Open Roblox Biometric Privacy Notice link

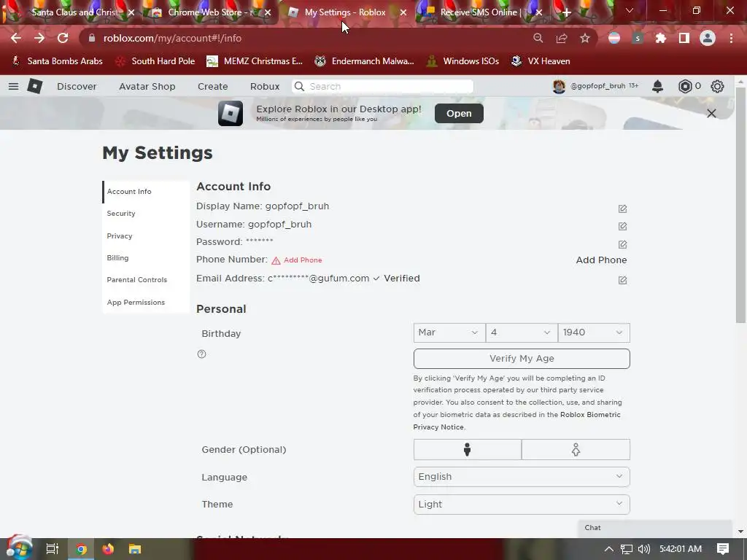517,421
